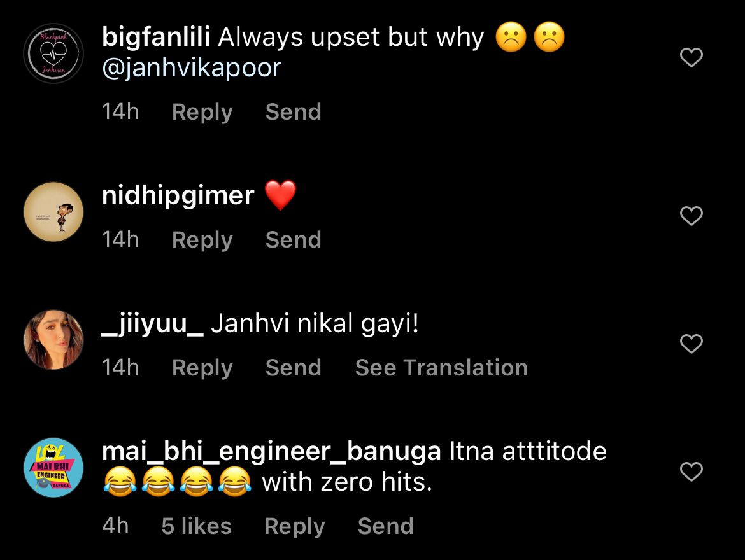Viewport: 745px width, 560px height.
Task: Open the @janhvikapoor mention link
Action: click(192, 68)
